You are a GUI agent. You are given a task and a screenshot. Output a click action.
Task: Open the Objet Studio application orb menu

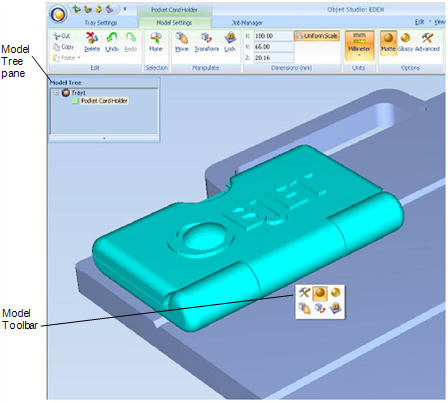[59, 14]
